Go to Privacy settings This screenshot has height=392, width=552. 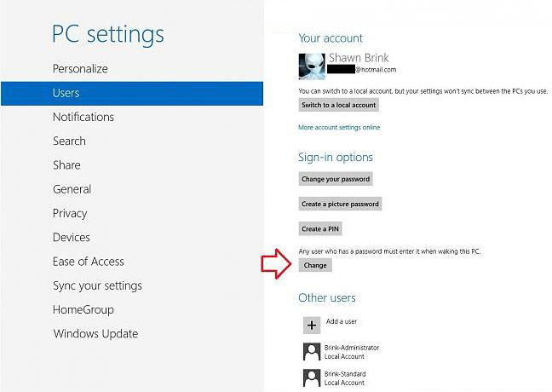pyautogui.click(x=70, y=213)
